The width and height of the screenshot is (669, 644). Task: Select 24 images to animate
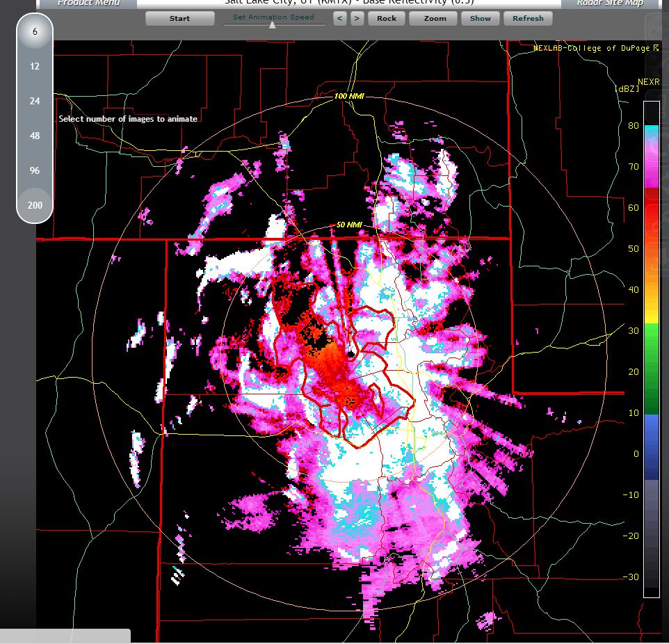35,102
